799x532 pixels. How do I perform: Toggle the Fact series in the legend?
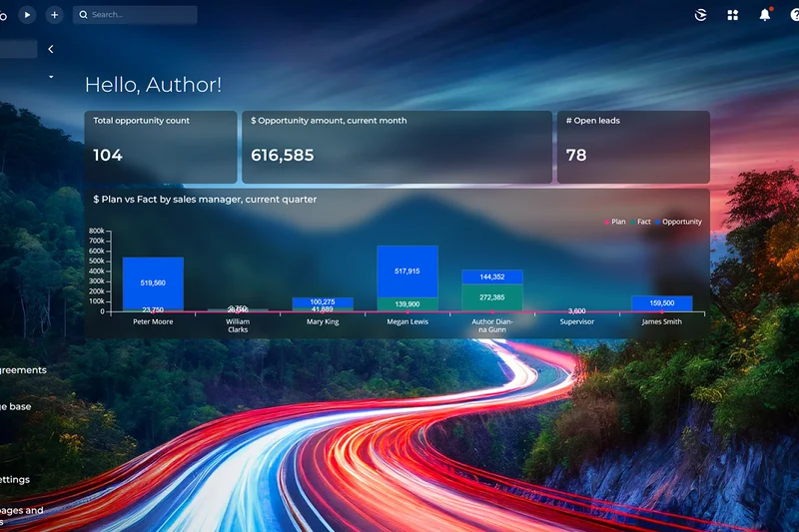coord(640,222)
